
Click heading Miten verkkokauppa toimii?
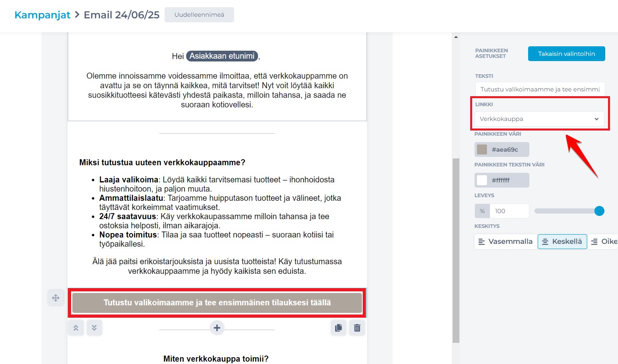click(216, 359)
